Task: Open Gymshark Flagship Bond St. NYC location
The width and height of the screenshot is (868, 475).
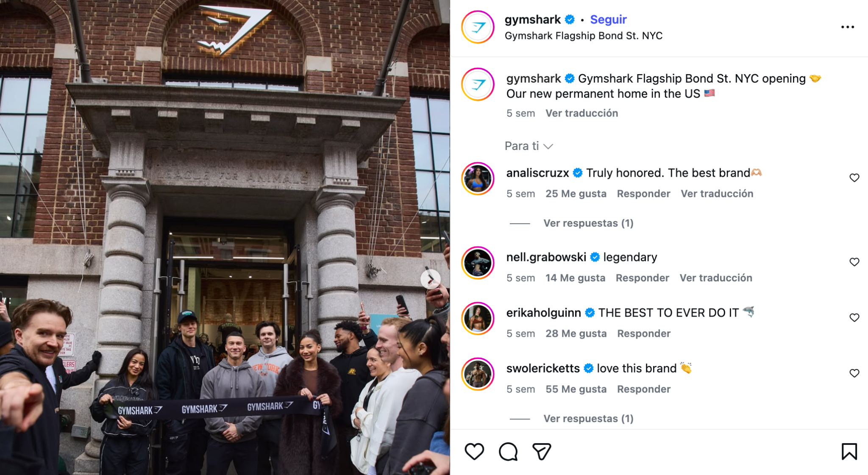Action: (x=584, y=36)
